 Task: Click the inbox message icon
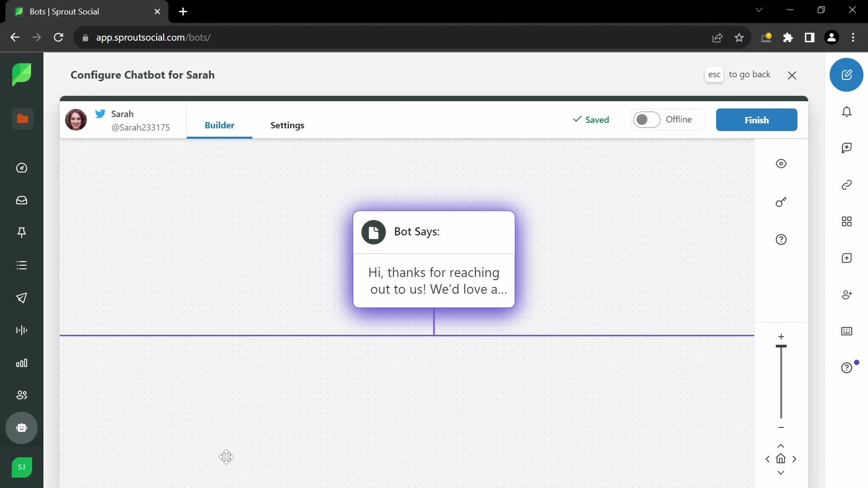point(22,201)
